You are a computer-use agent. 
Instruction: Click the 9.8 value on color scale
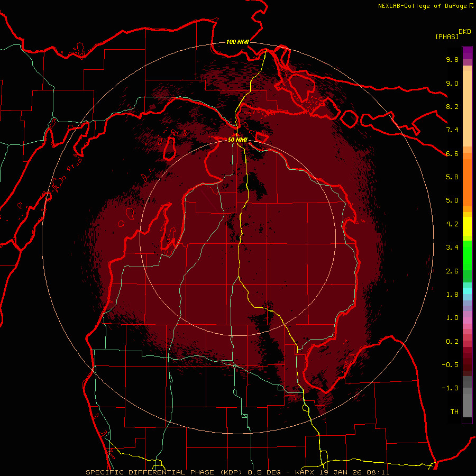pyautogui.click(x=452, y=59)
